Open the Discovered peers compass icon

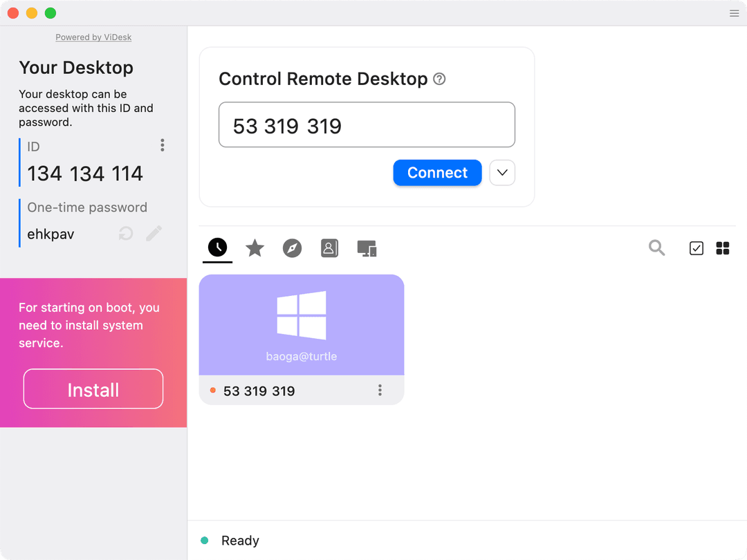click(x=292, y=248)
